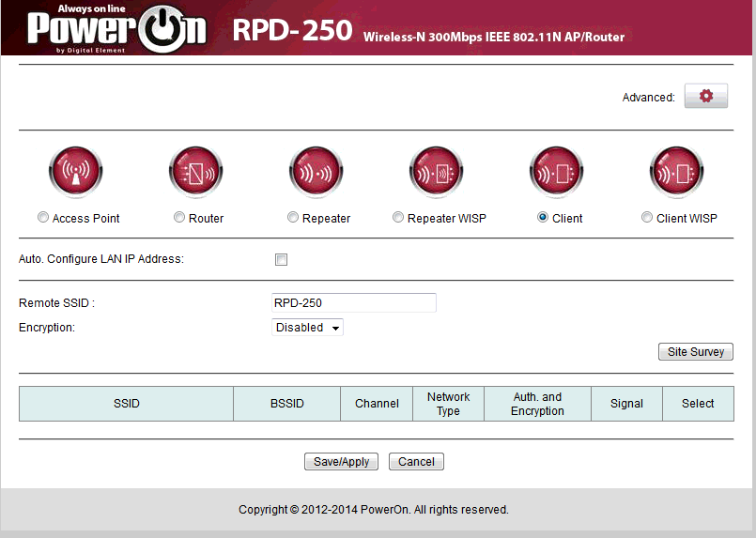Click the PowerOn logo in header
Image resolution: width=756 pixels, height=538 pixels.
pyautogui.click(x=116, y=28)
